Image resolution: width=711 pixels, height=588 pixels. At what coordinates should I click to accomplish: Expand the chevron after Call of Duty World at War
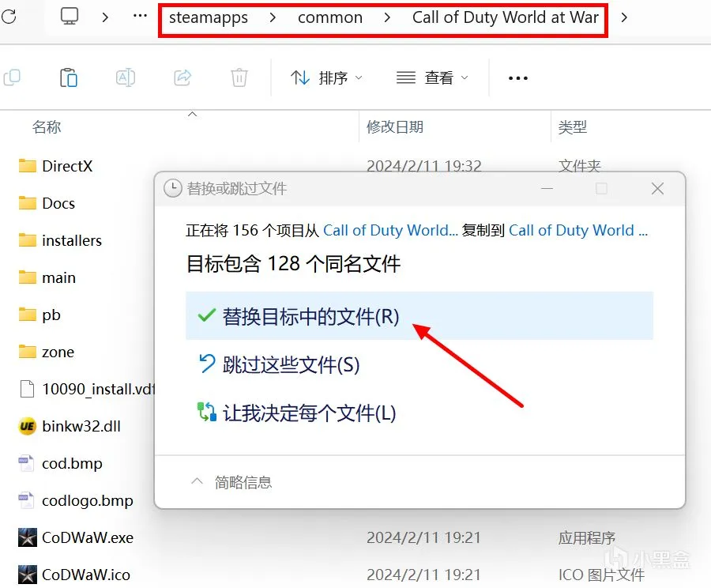click(624, 17)
